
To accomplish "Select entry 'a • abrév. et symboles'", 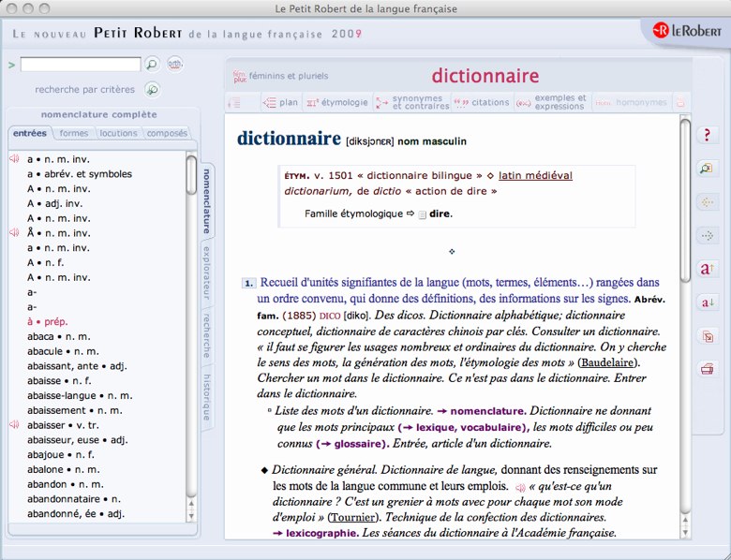I will pyautogui.click(x=80, y=174).
